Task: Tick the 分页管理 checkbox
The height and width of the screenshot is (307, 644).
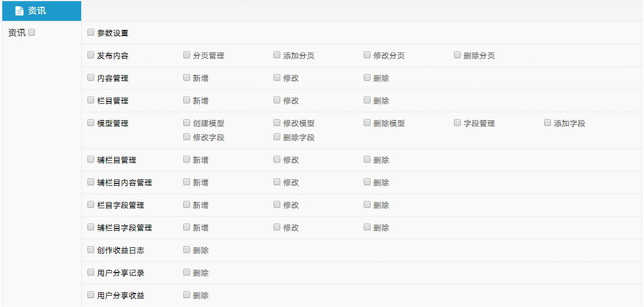Action: 187,55
